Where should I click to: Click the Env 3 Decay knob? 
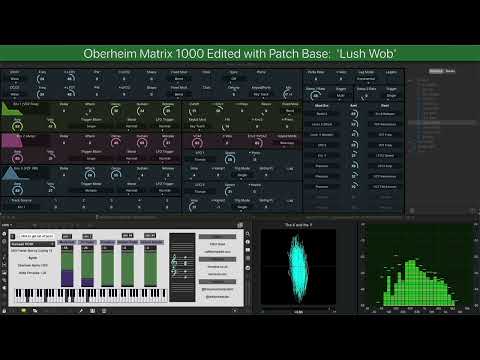116,175
